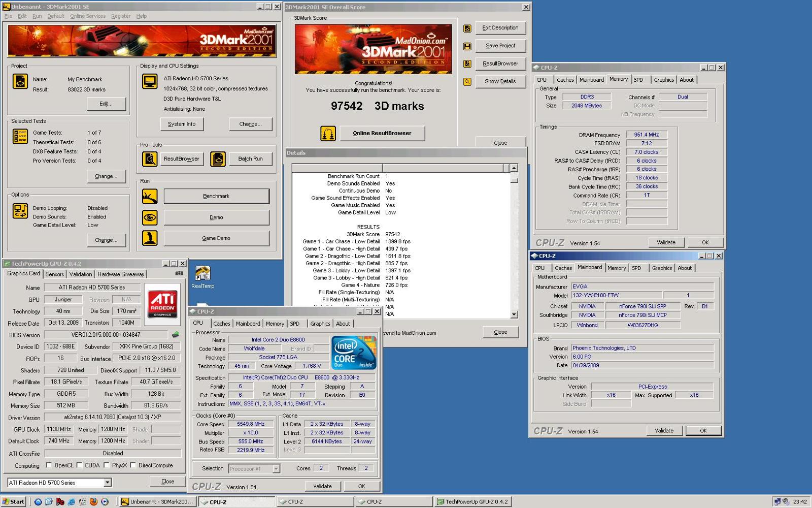The width and height of the screenshot is (812, 508).
Task: Open the GPU-Z graphics card selector dropdown
Action: [x=107, y=483]
